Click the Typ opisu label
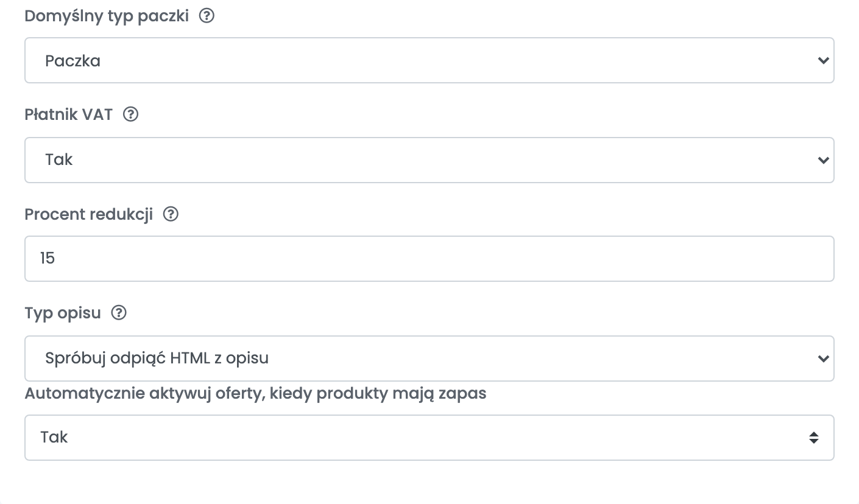Viewport: 859px width, 504px height. [x=63, y=313]
